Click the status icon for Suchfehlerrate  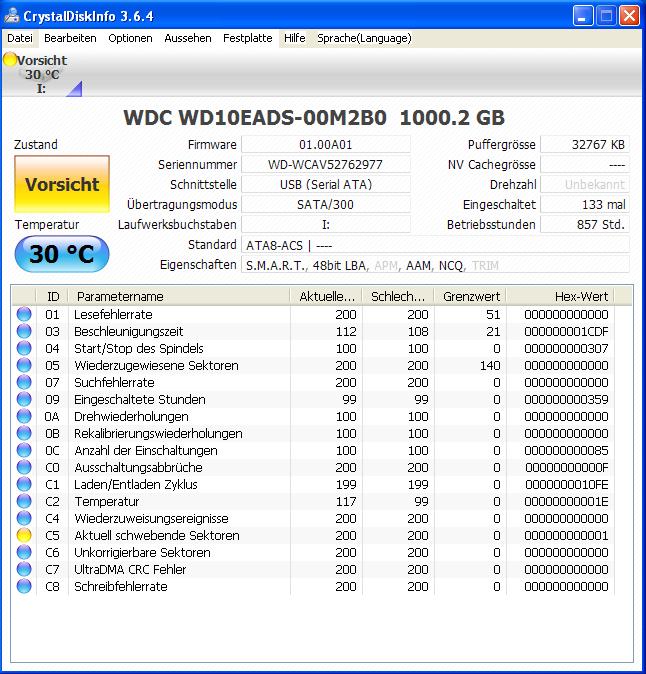[x=24, y=382]
